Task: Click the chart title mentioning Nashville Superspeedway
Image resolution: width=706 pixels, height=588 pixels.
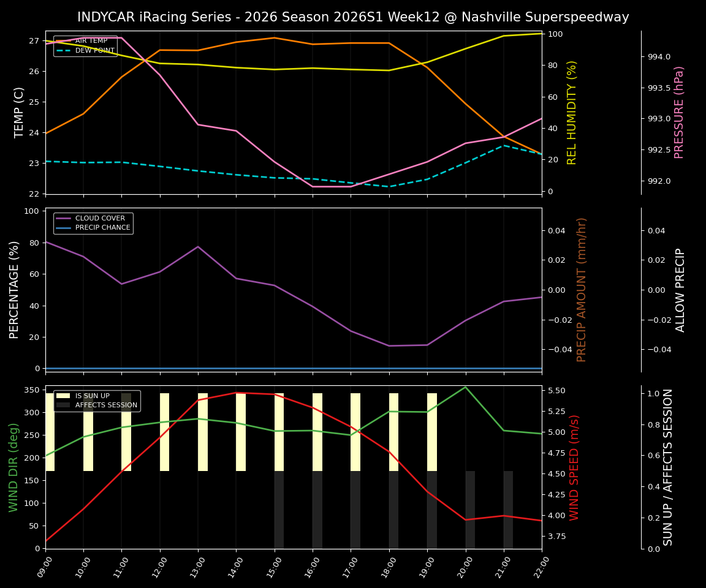Action: tap(353, 17)
